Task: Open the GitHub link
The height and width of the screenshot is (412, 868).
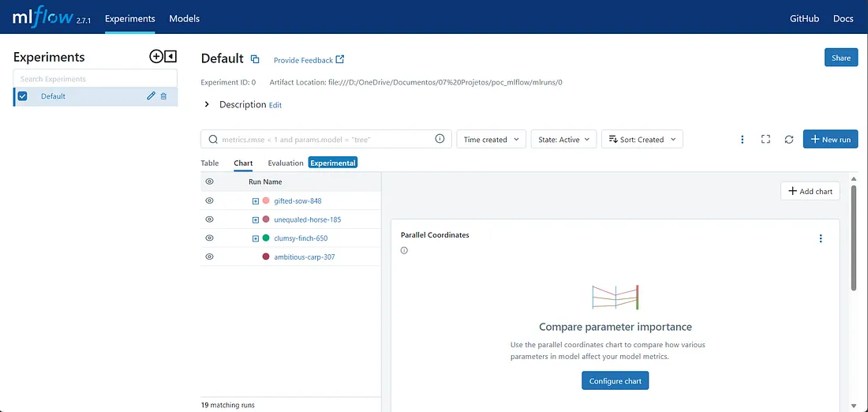Action: pyautogui.click(x=804, y=18)
